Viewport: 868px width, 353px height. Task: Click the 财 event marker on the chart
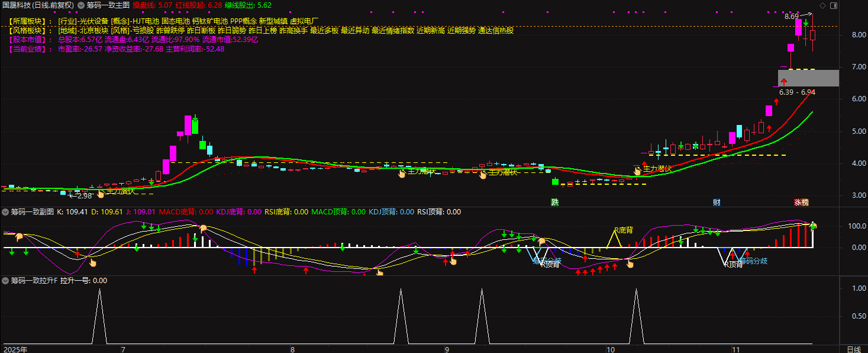click(717, 202)
